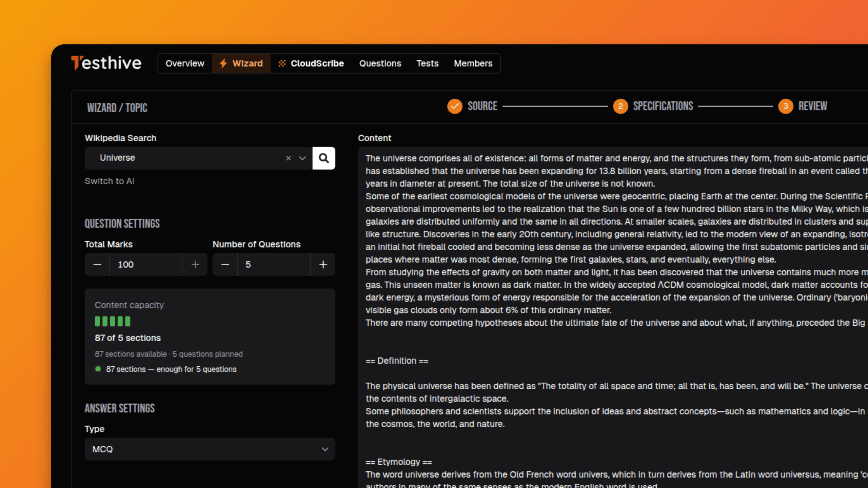Click the QUESTION SETTINGS heading
Screen dimensions: 868x488
click(122, 224)
